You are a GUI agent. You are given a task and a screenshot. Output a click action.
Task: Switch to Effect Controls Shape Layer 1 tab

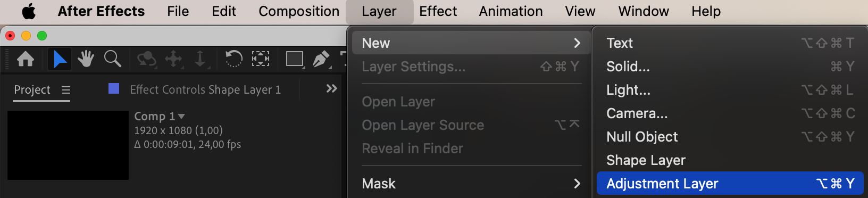tap(205, 90)
